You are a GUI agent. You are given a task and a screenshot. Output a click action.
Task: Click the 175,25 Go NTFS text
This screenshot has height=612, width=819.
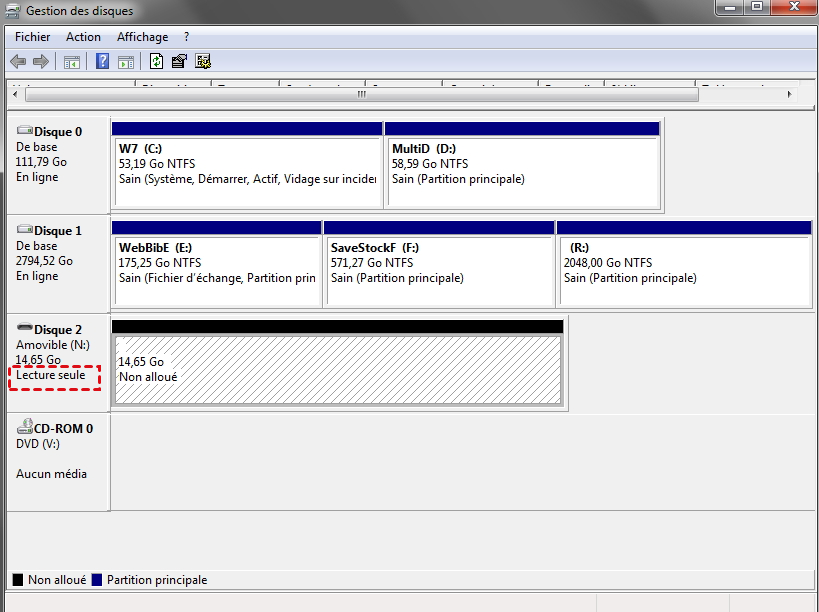coord(160,263)
